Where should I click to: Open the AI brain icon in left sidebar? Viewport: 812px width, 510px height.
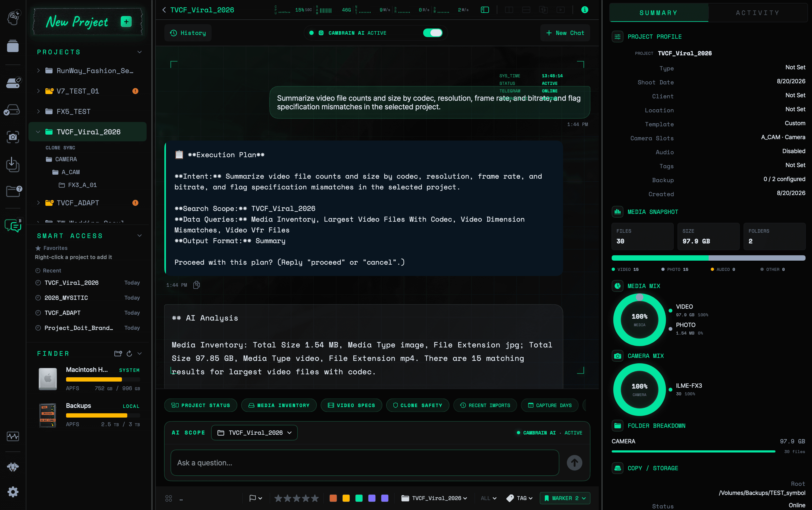click(13, 17)
